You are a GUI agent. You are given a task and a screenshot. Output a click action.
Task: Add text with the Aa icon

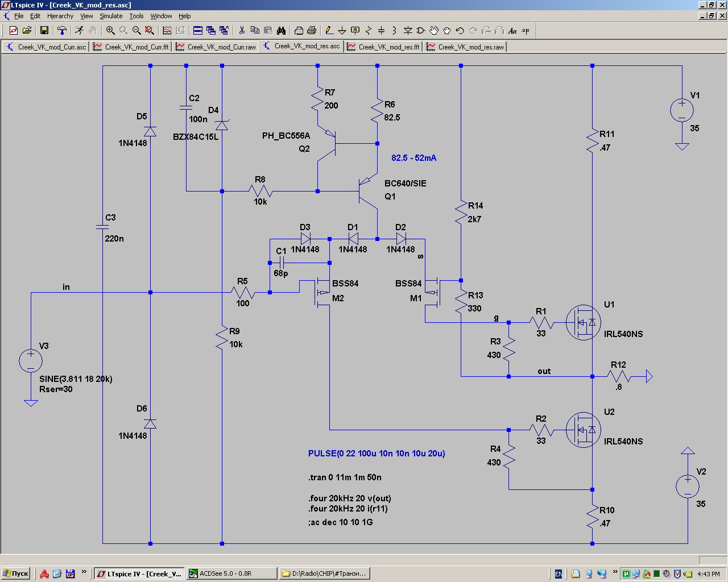(x=512, y=31)
